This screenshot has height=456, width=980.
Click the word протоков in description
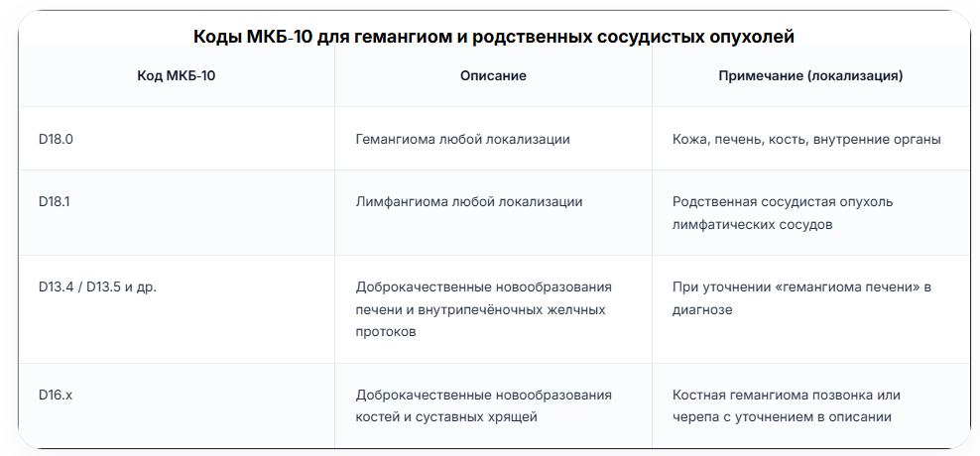coord(386,332)
